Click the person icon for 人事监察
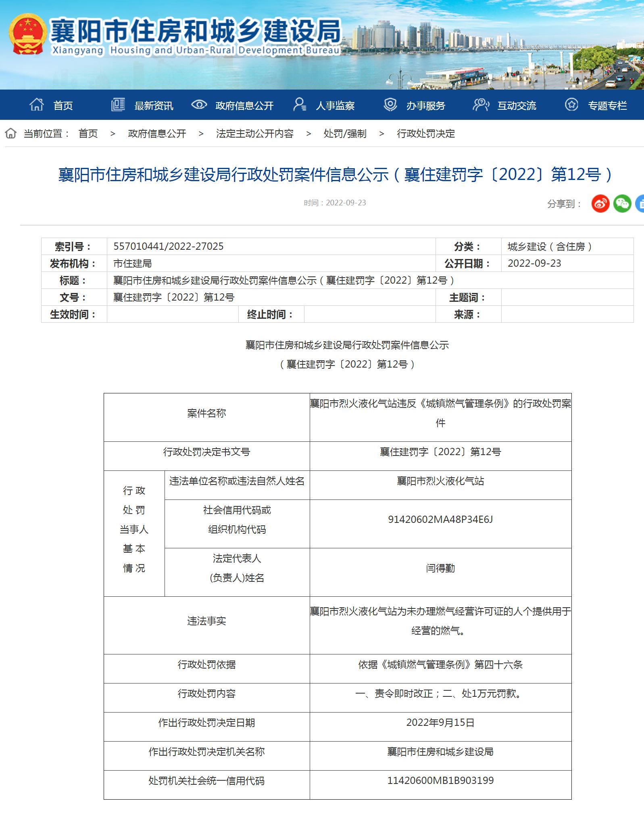Screen dimensions: 644x836 click(x=300, y=104)
